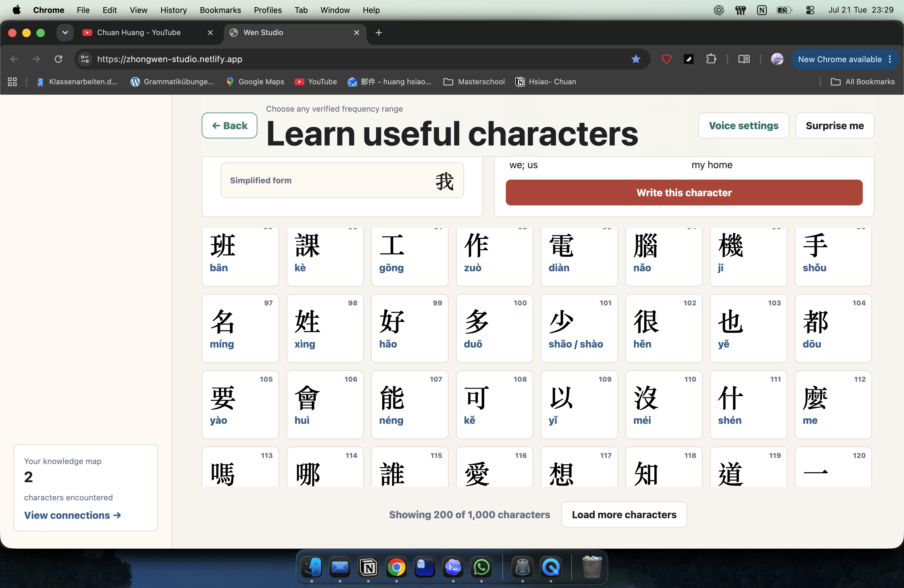Open reading mode book icon
904x588 pixels.
[x=744, y=59]
